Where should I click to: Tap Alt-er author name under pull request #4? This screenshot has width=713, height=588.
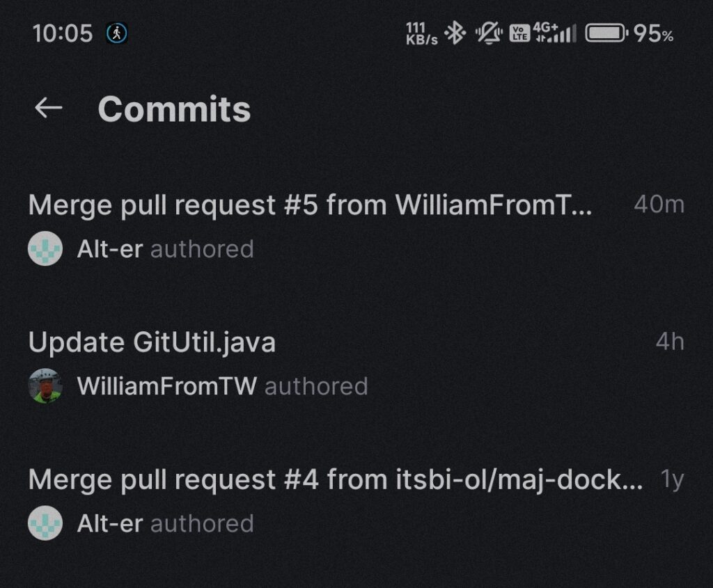click(x=110, y=523)
